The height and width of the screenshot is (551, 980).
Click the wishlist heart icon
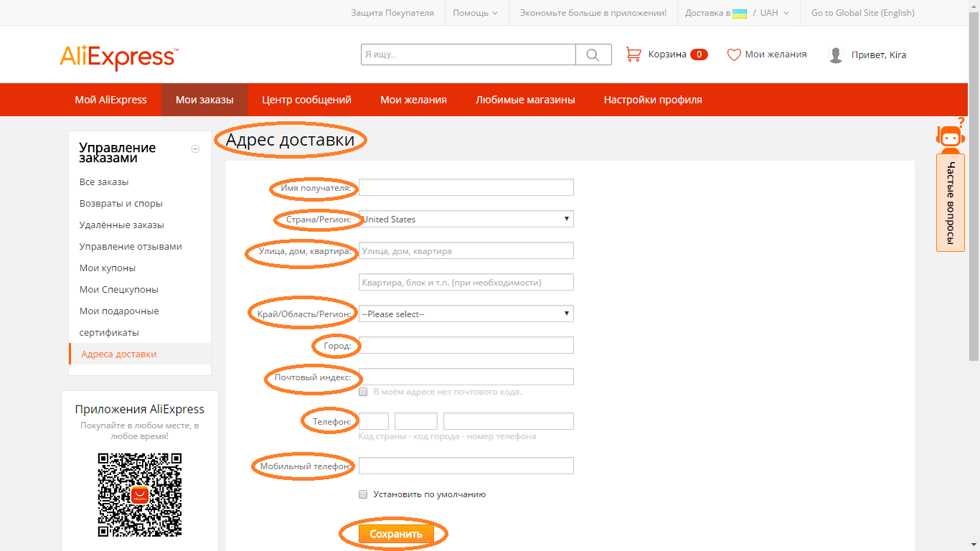coord(734,55)
